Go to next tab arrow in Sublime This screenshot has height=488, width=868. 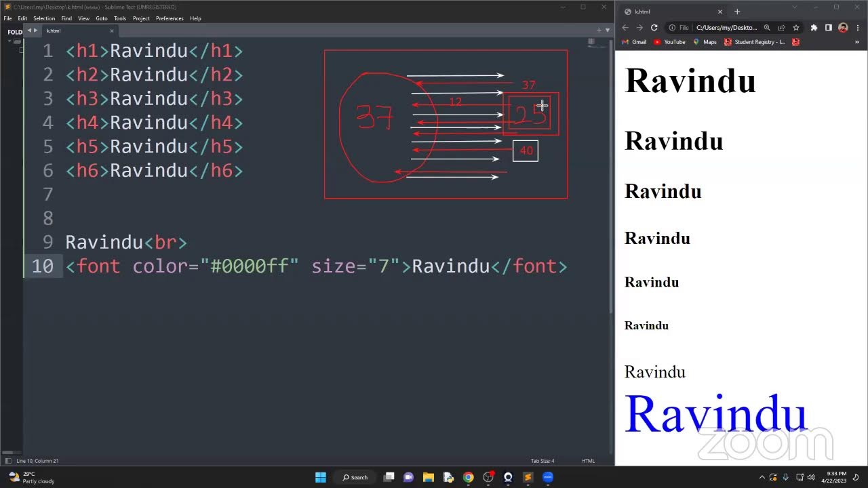(x=36, y=30)
